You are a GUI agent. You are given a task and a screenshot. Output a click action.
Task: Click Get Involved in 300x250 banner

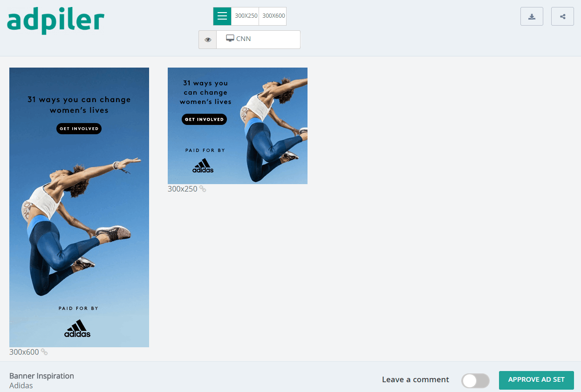pyautogui.click(x=204, y=119)
